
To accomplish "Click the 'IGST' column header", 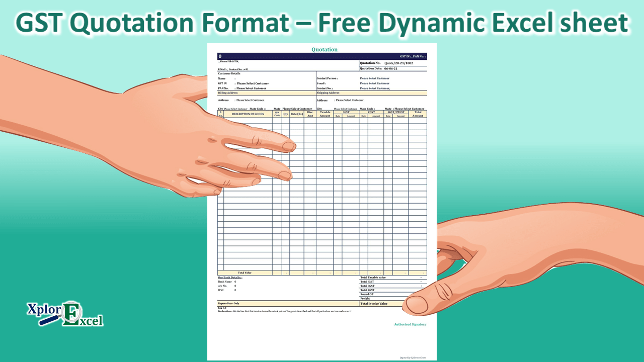I will click(346, 112).
